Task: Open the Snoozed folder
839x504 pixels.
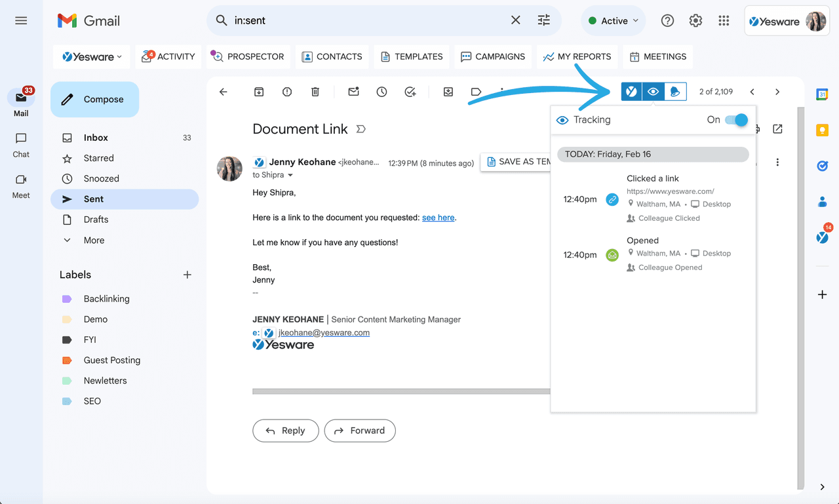Action: pyautogui.click(x=125, y=178)
